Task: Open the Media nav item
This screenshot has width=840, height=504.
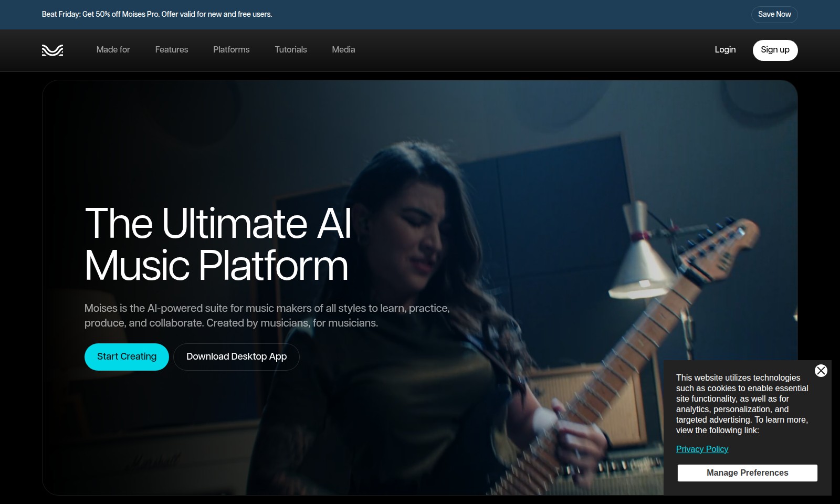Action: click(343, 50)
